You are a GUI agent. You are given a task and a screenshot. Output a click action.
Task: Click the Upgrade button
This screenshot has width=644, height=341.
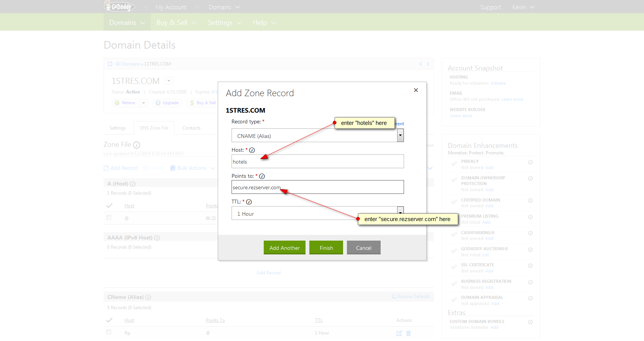(168, 103)
